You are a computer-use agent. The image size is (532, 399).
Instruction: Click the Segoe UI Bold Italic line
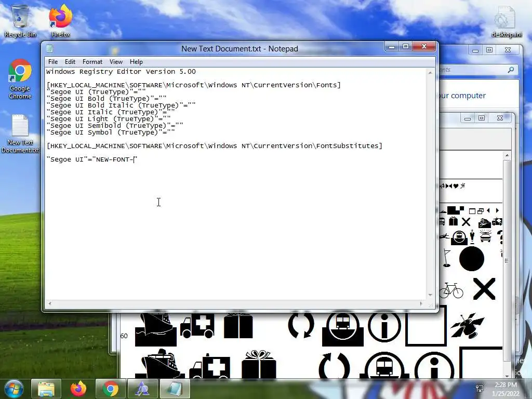point(121,105)
